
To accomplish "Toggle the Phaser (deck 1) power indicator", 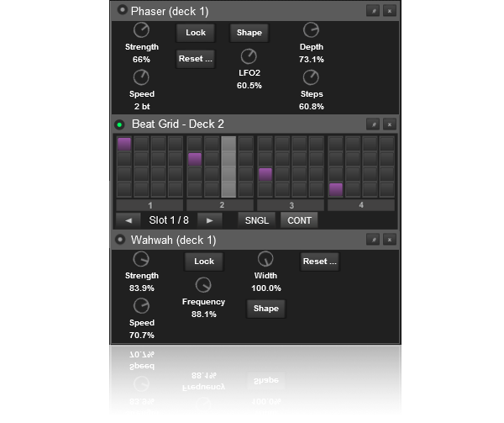I will 122,10.
